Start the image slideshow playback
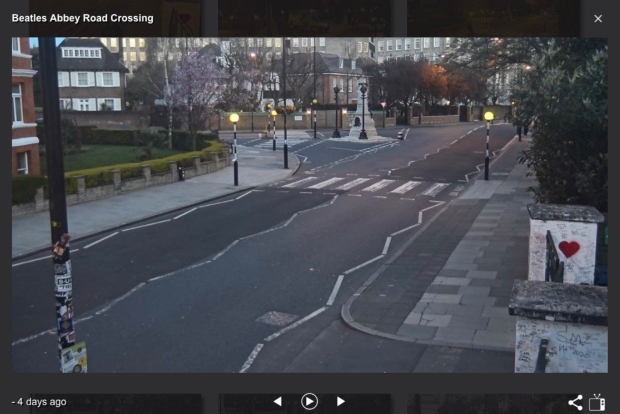The height and width of the screenshot is (414, 620). coord(309,401)
